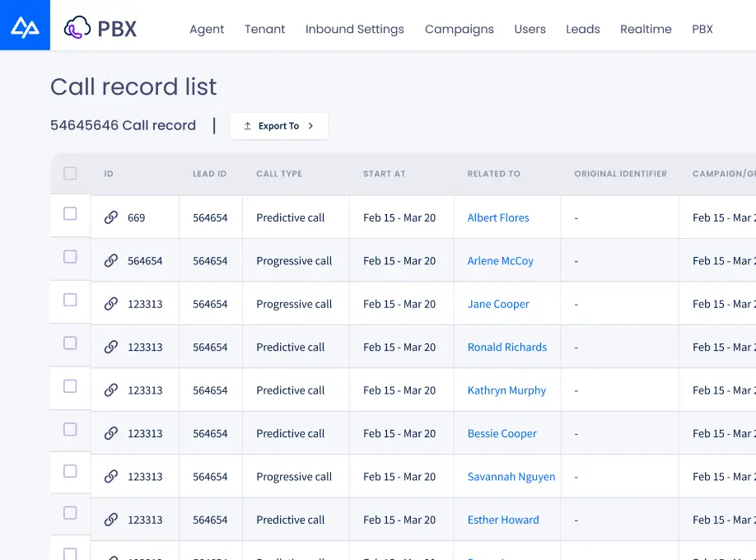This screenshot has height=560, width=756.
Task: Open the PBX navigation menu item
Action: click(x=702, y=29)
